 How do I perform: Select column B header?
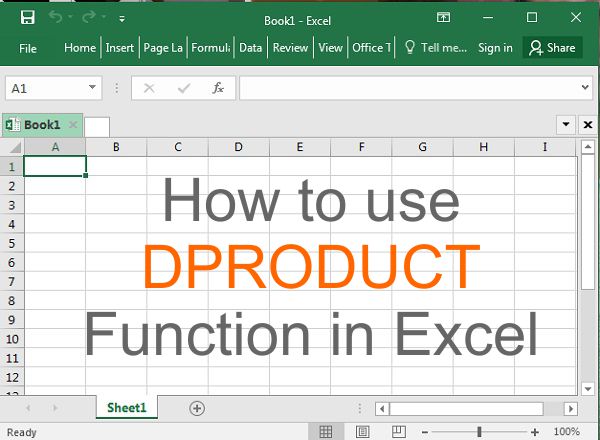116,147
